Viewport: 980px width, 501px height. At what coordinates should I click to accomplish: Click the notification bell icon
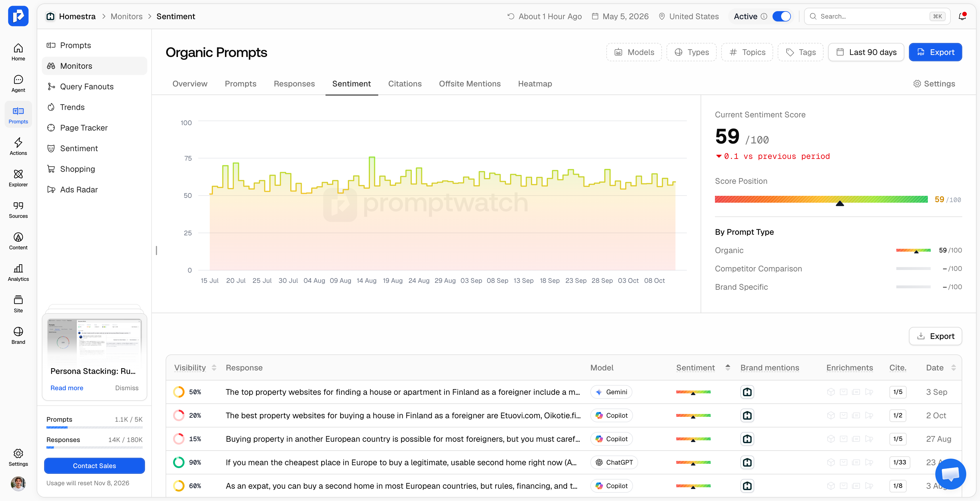click(x=962, y=16)
